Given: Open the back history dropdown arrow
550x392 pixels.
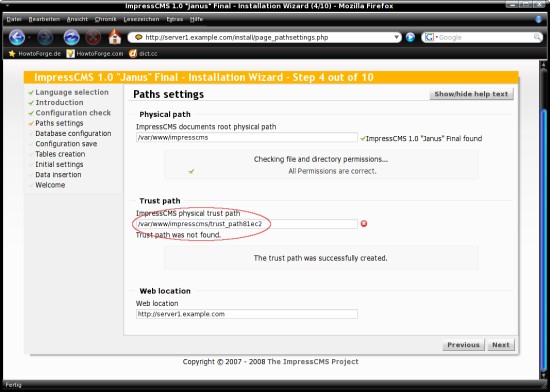Looking at the screenshot, I should [29, 38].
